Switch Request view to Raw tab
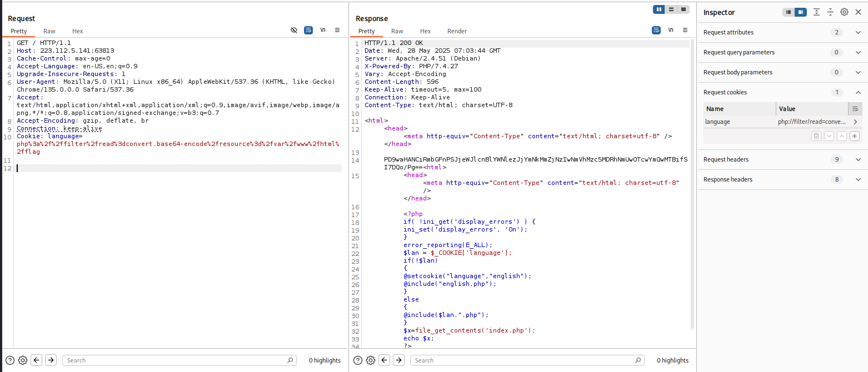868x372 pixels. pos(49,31)
